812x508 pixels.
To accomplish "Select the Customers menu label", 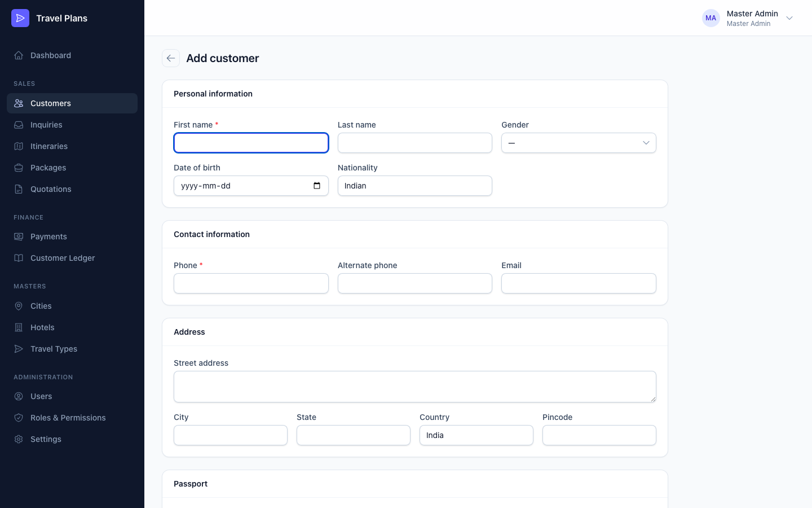I will [x=51, y=103].
